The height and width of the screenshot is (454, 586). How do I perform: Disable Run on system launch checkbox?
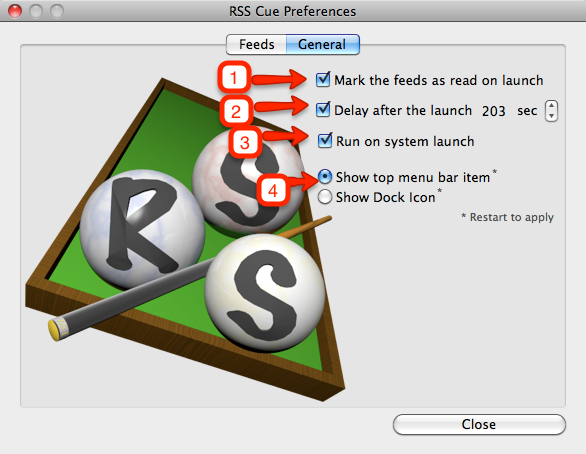click(x=325, y=140)
